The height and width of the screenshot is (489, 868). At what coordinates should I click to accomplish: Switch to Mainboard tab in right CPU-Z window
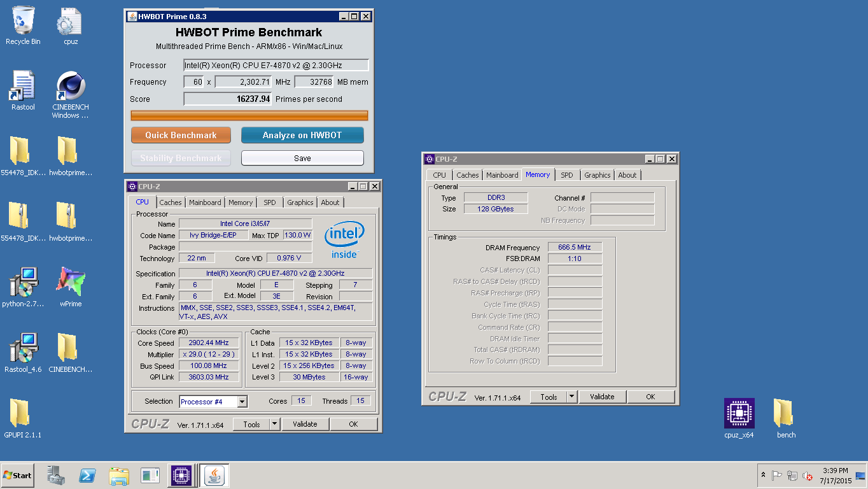pyautogui.click(x=502, y=175)
